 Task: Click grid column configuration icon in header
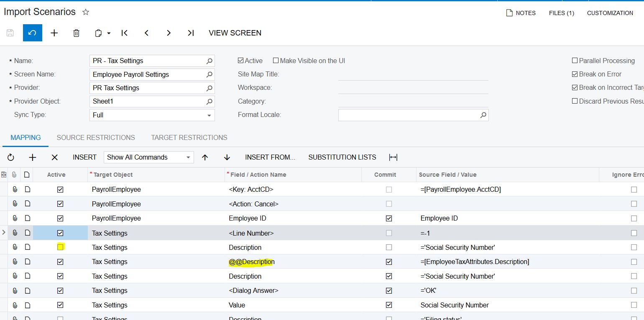(4, 175)
